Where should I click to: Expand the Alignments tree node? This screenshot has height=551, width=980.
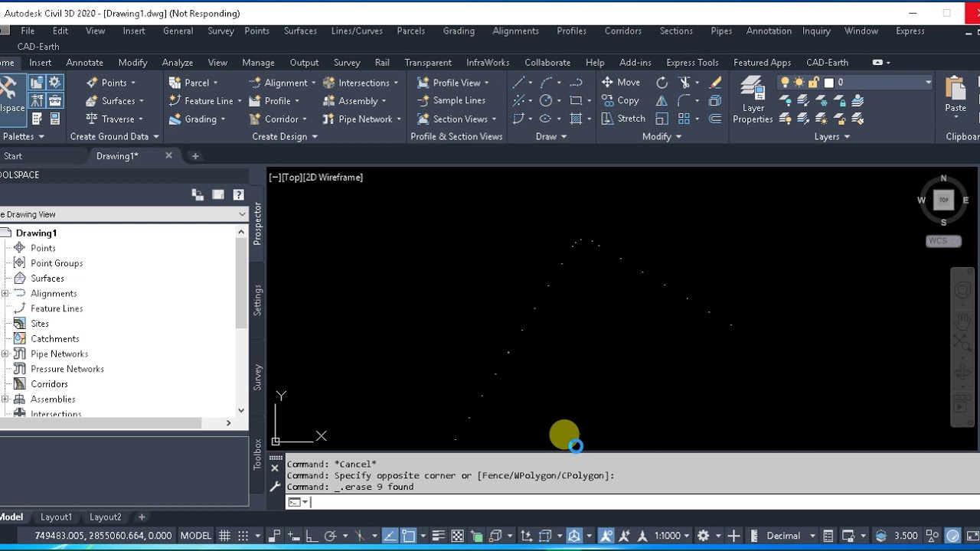(5, 293)
